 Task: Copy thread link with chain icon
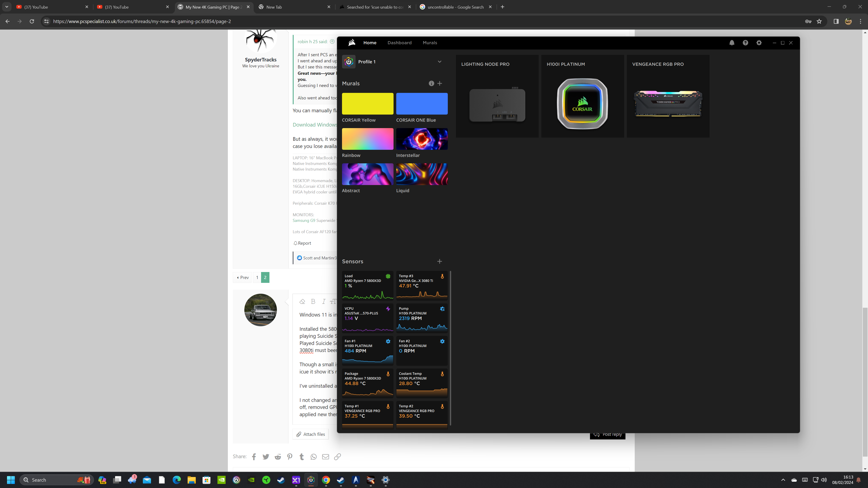[x=337, y=457]
